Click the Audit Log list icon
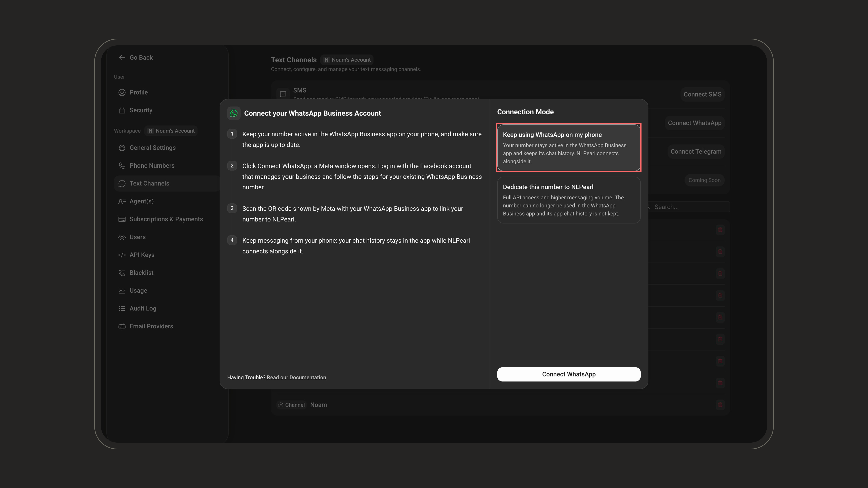The image size is (868, 488). coord(122,309)
